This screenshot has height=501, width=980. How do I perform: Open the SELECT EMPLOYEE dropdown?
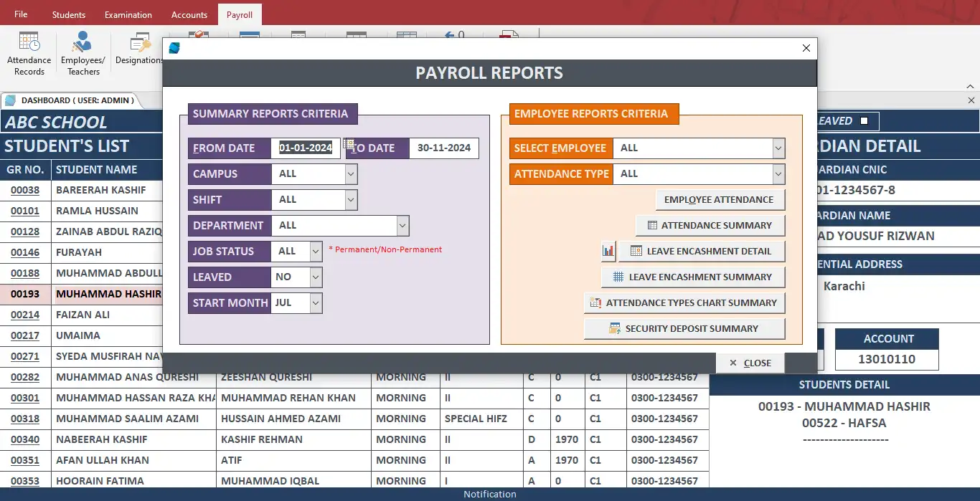(x=777, y=148)
